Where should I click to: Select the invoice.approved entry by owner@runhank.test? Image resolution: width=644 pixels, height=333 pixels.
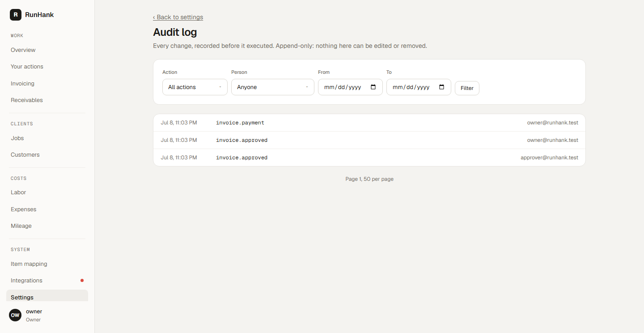coord(369,140)
